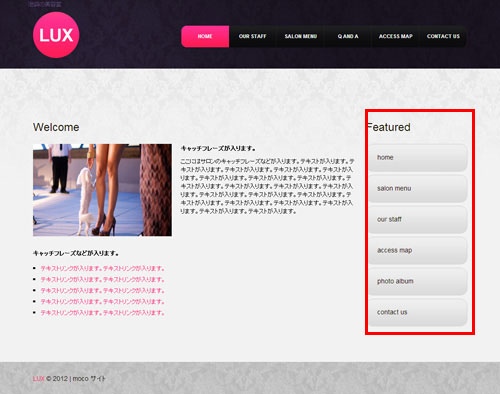This screenshot has width=500, height=394.
Task: Click the our staff sidebar button
Action: click(418, 220)
